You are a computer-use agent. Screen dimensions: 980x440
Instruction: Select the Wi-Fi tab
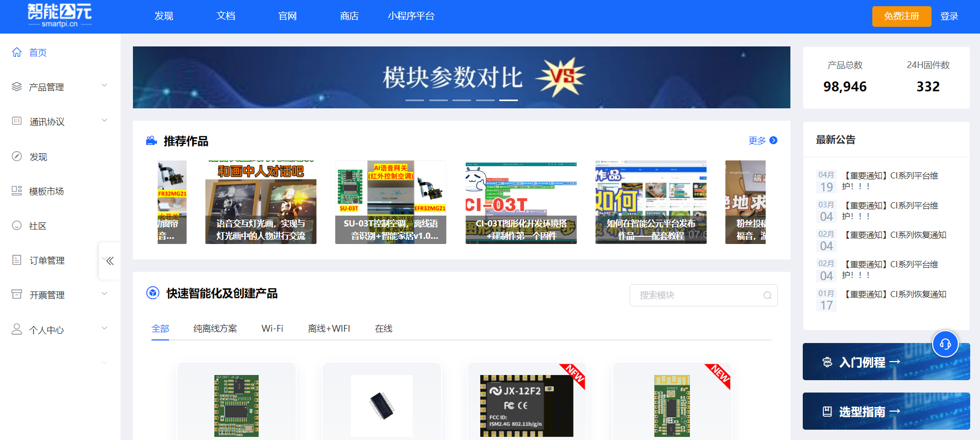tap(273, 329)
